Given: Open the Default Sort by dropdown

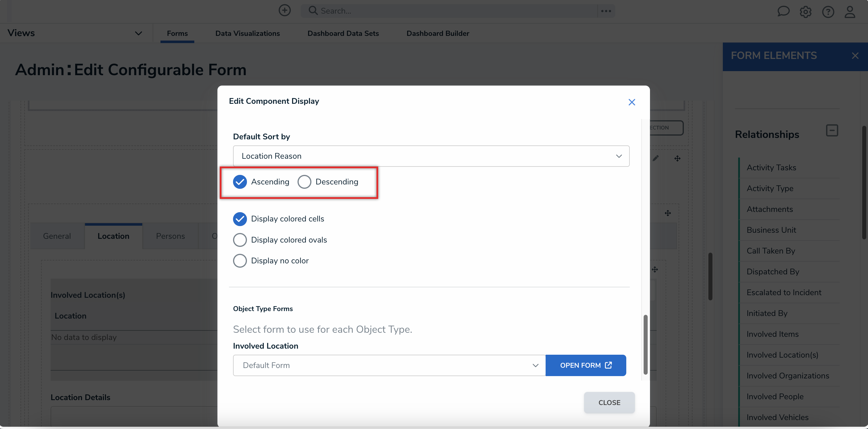Looking at the screenshot, I should tap(431, 156).
